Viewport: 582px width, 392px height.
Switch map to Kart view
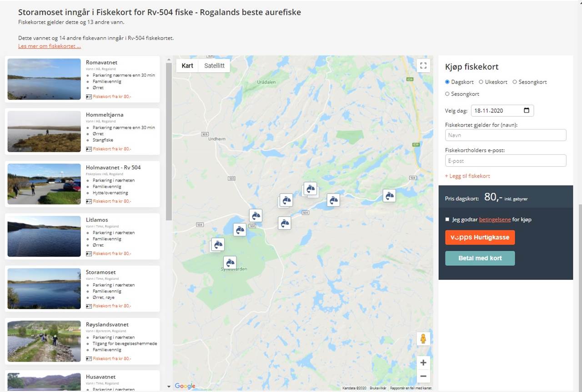coord(187,65)
